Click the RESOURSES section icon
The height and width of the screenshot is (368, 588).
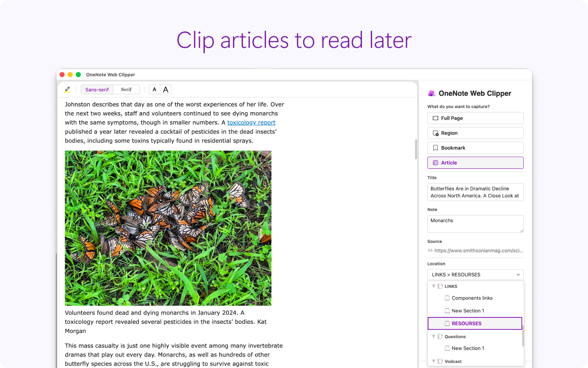click(x=447, y=323)
